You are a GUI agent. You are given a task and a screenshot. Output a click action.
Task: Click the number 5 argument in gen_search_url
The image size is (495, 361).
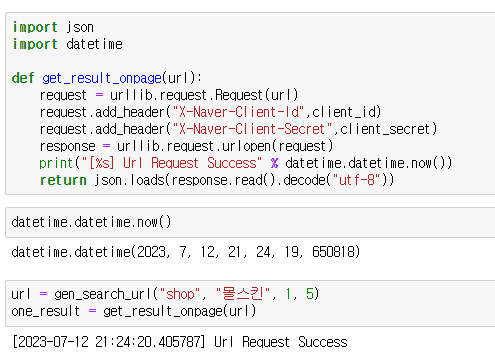[x=310, y=294]
